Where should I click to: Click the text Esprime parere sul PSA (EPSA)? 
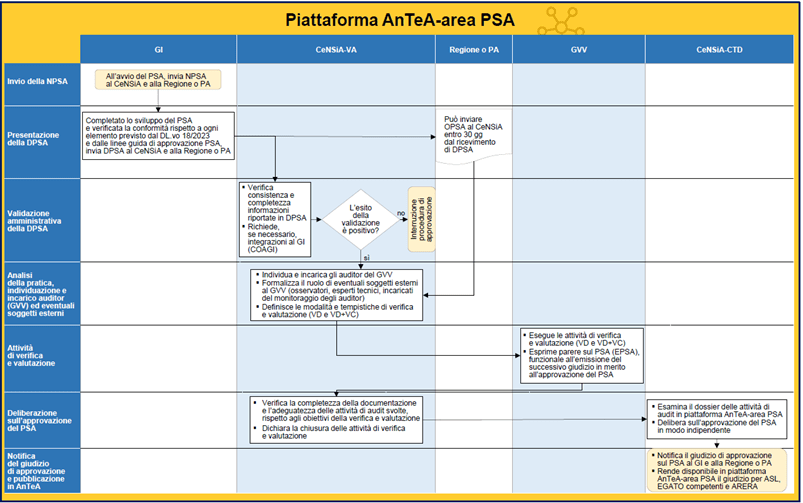582,363
